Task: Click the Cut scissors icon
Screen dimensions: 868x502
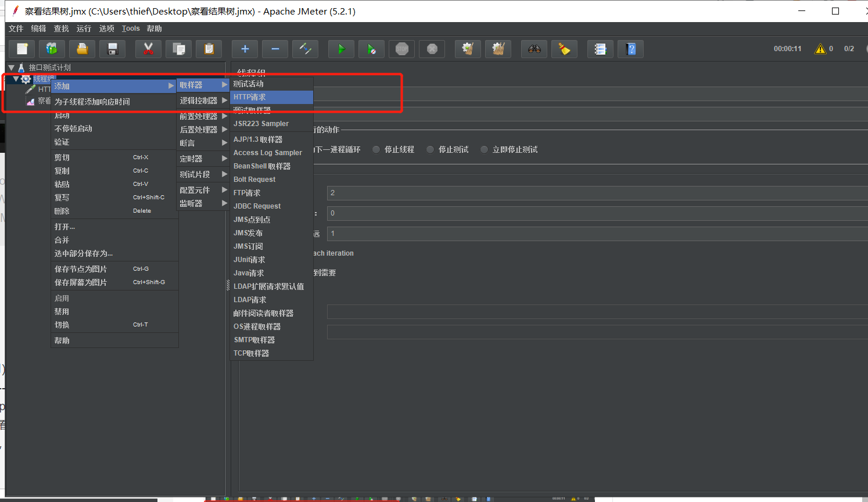Action: pyautogui.click(x=149, y=49)
